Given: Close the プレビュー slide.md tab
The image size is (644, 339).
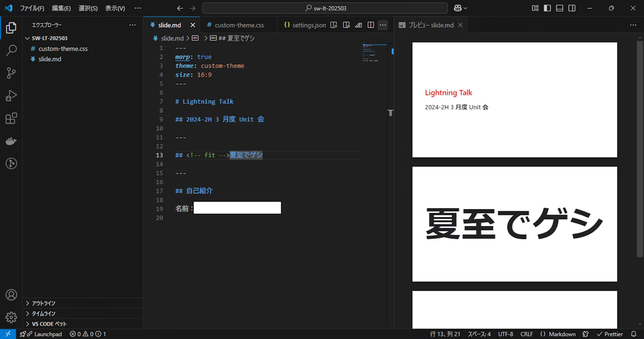Looking at the screenshot, I should pyautogui.click(x=460, y=25).
